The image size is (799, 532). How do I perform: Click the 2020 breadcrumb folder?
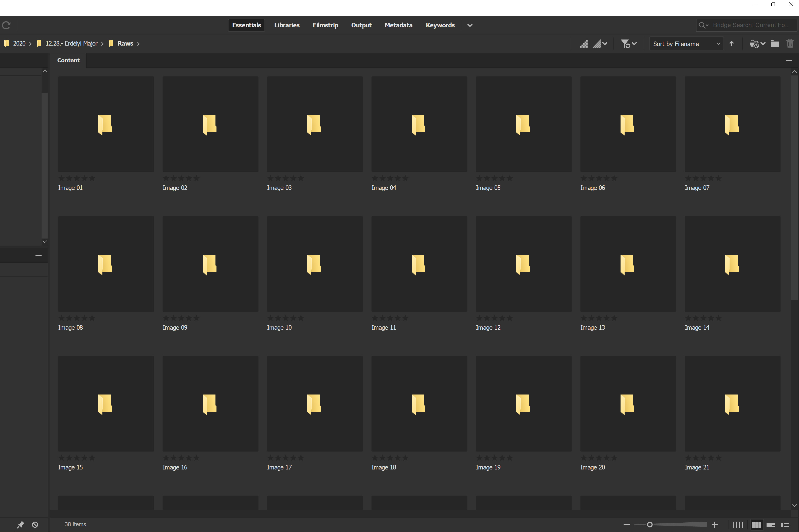pyautogui.click(x=19, y=44)
